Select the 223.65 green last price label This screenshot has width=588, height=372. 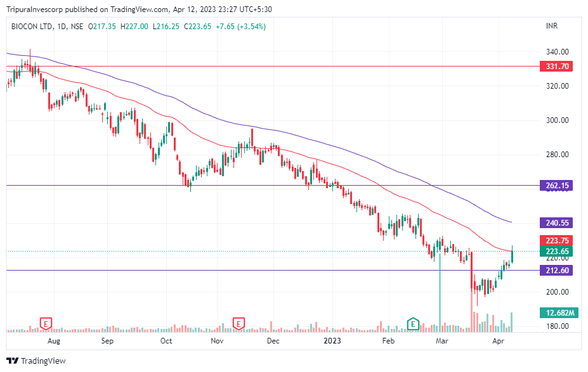tap(556, 252)
